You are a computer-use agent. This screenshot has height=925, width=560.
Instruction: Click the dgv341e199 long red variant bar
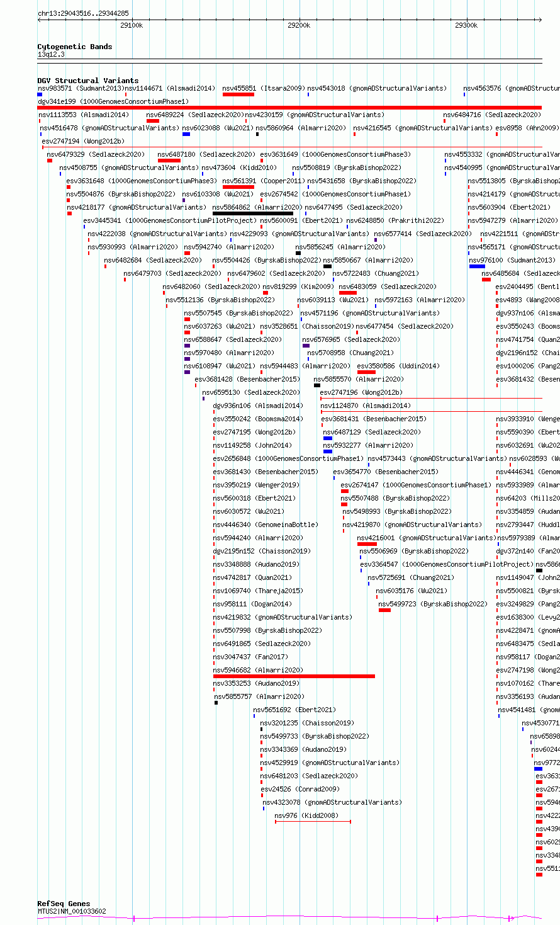[289, 108]
